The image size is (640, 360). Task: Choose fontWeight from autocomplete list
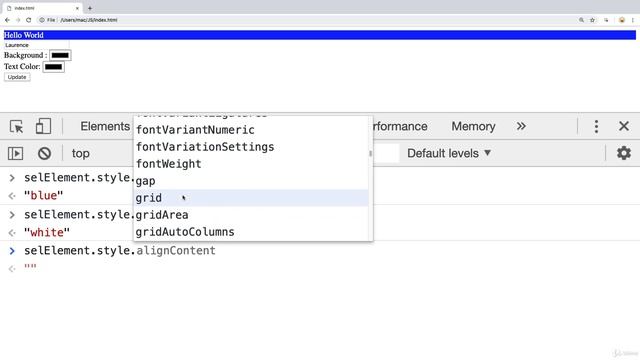coord(251,164)
